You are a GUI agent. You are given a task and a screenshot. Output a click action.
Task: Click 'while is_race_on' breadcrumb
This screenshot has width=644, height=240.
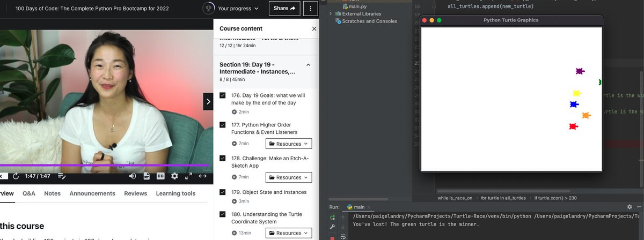point(455,198)
